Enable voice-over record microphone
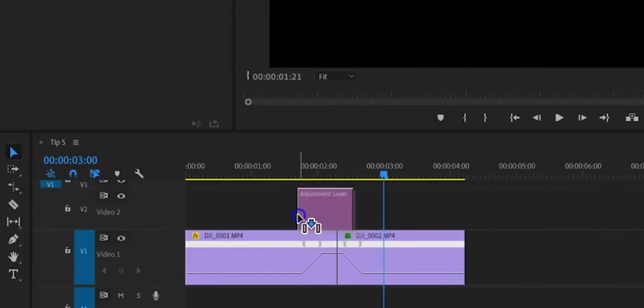Viewport: 644px width, 308px height. click(x=156, y=295)
